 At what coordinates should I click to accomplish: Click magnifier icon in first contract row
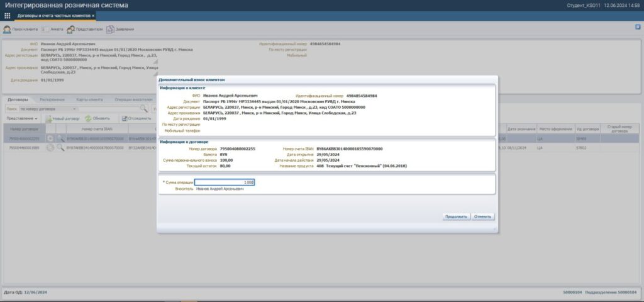(60, 138)
